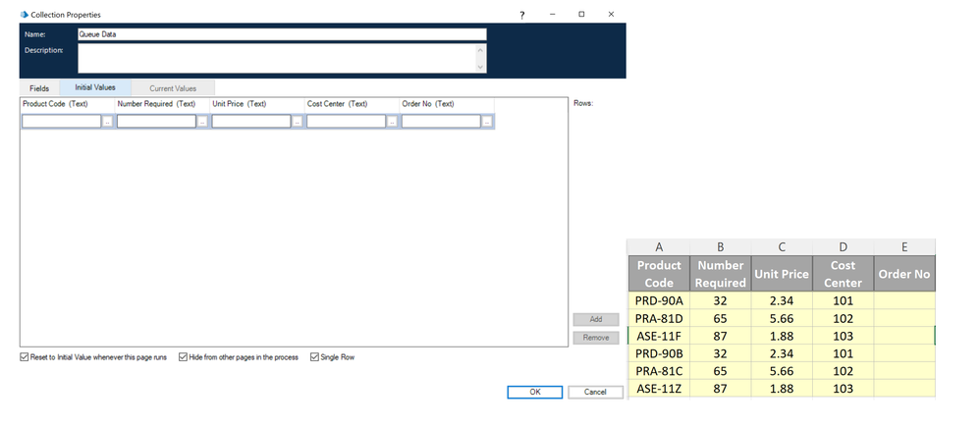The image size is (980, 428).
Task: Click the Description scrollbar down arrow
Action: click(x=480, y=67)
